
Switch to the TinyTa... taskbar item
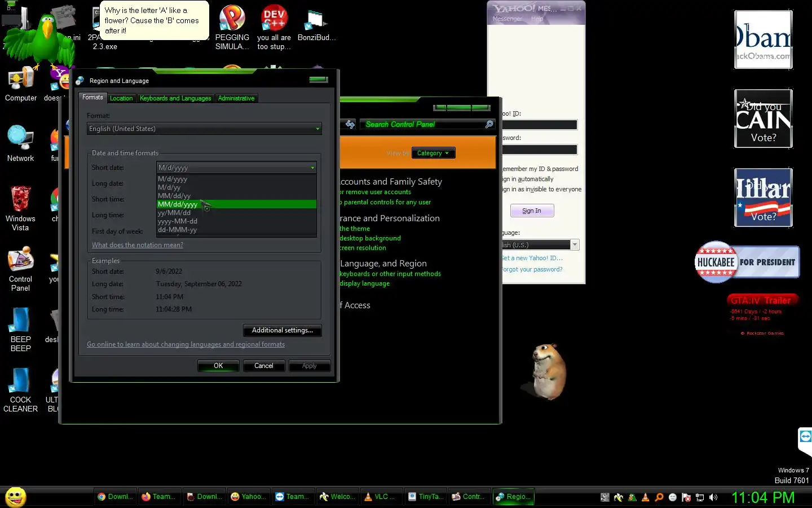point(426,497)
